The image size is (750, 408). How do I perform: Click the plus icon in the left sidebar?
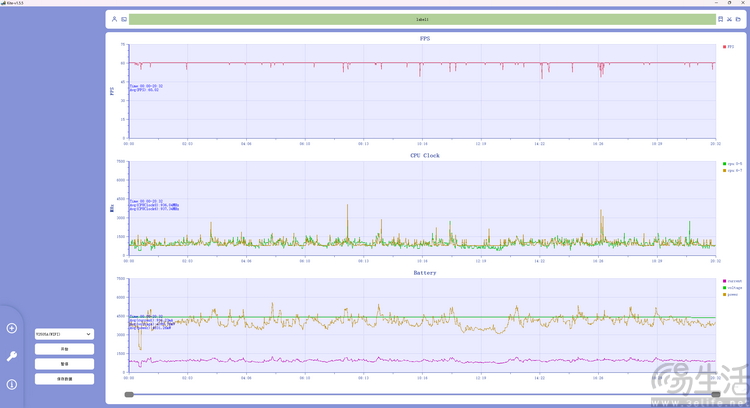pyautogui.click(x=11, y=328)
